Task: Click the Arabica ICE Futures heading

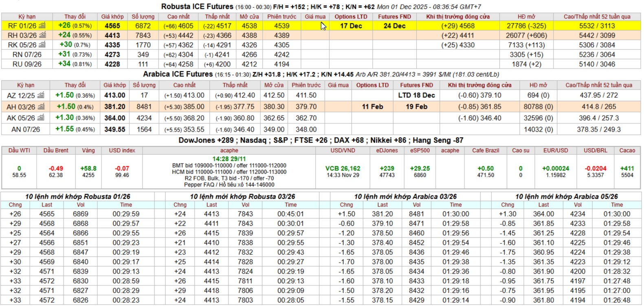Action: [178, 74]
